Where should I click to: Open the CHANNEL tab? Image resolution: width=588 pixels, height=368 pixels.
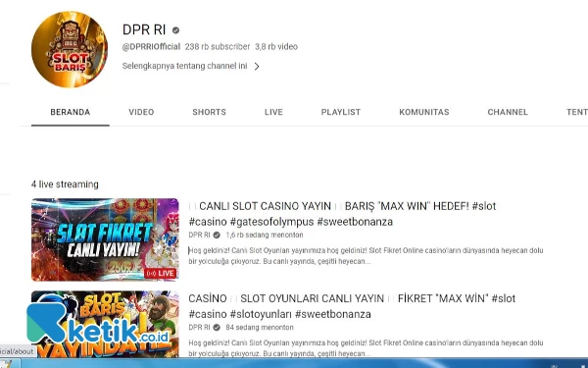(x=508, y=112)
